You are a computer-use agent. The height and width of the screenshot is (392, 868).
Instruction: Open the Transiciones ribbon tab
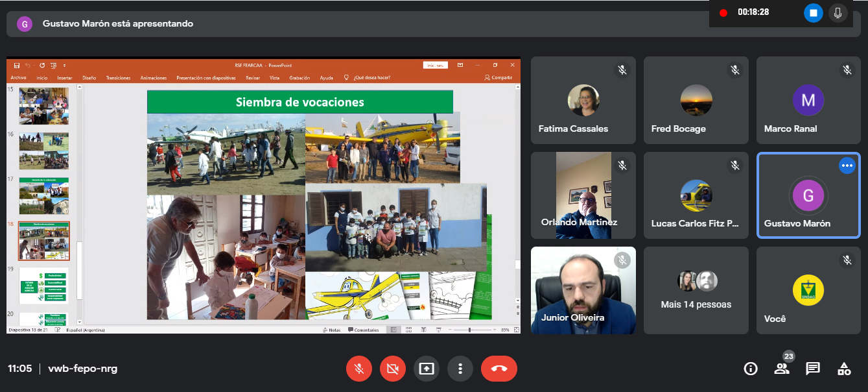click(x=118, y=78)
